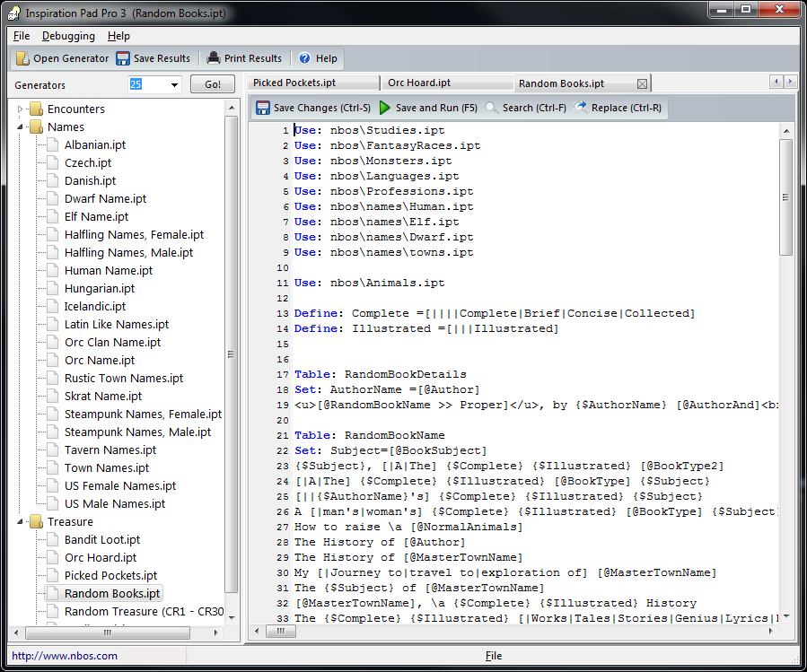Click the Print Results printer icon
The width and height of the screenshot is (807, 672).
(213, 58)
